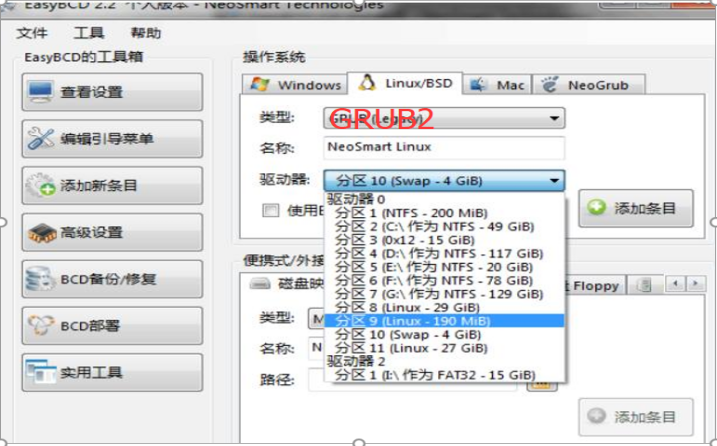Switch to the Windows tab
The width and height of the screenshot is (717, 446).
click(295, 85)
